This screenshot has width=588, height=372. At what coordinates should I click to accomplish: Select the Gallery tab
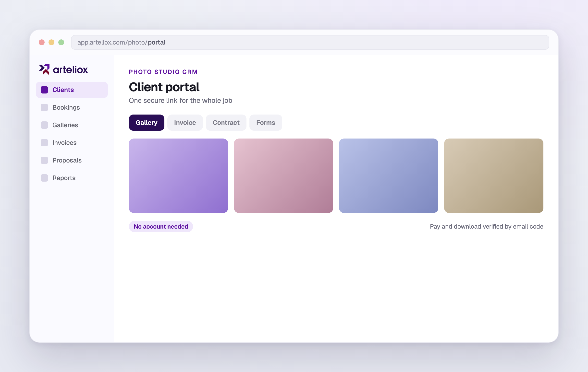tap(147, 123)
